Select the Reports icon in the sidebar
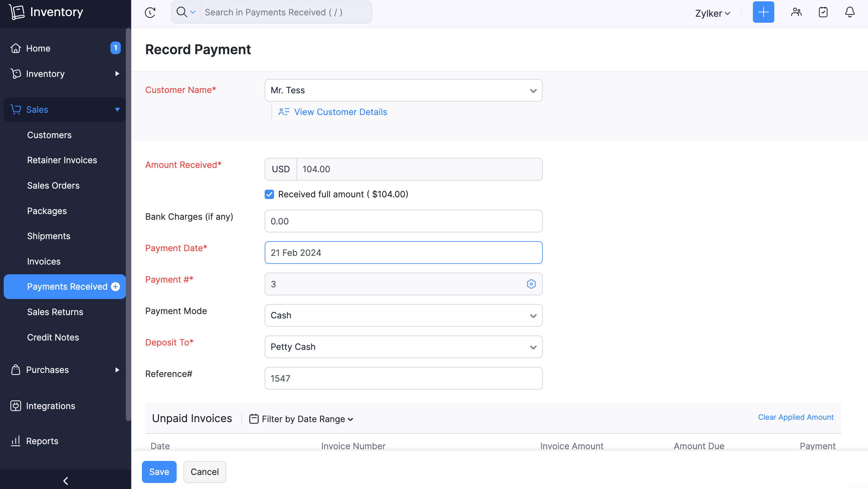This screenshot has height=489, width=868. pyautogui.click(x=16, y=441)
